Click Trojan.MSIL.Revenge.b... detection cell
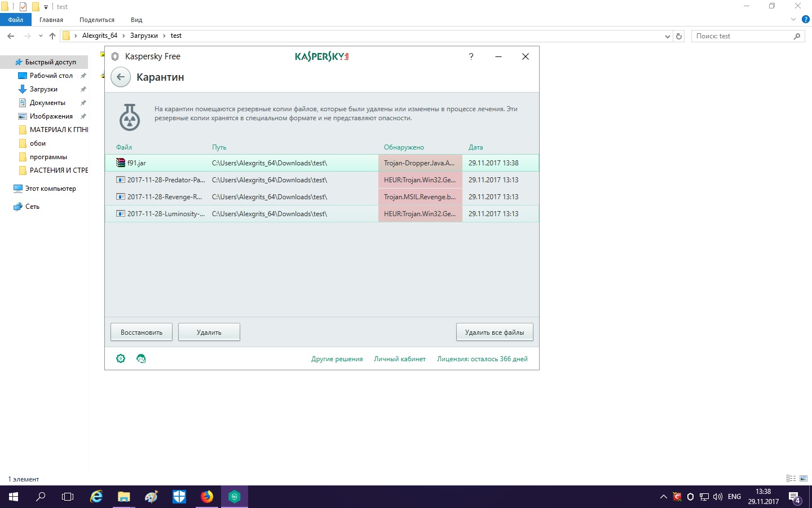 (x=420, y=197)
